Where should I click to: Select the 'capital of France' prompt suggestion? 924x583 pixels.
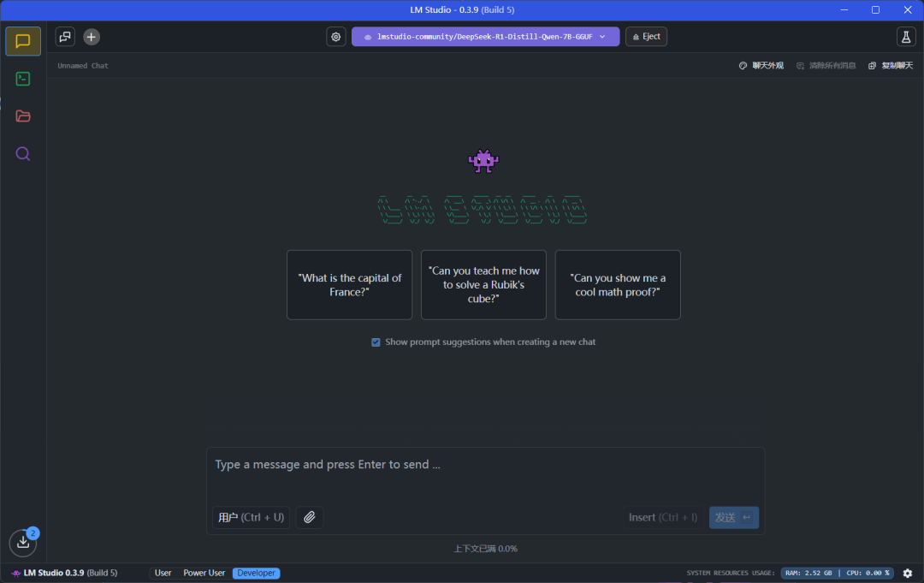tap(349, 285)
